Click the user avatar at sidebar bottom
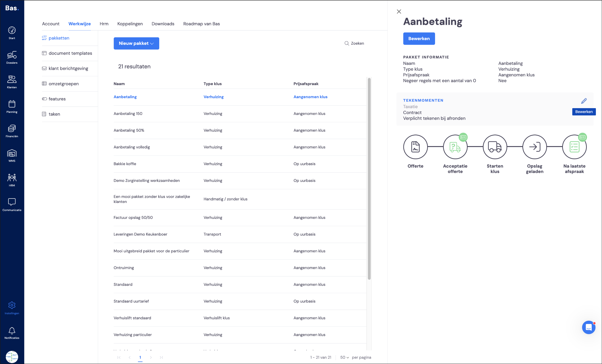Viewport: 602px width, 364px height. coord(12,357)
